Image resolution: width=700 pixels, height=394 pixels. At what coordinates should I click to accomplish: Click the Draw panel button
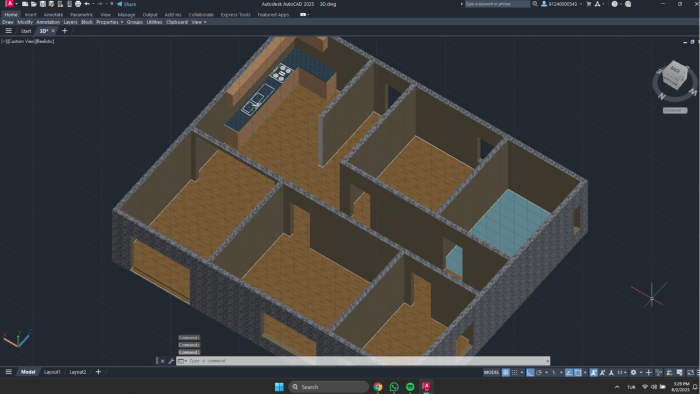click(8, 22)
